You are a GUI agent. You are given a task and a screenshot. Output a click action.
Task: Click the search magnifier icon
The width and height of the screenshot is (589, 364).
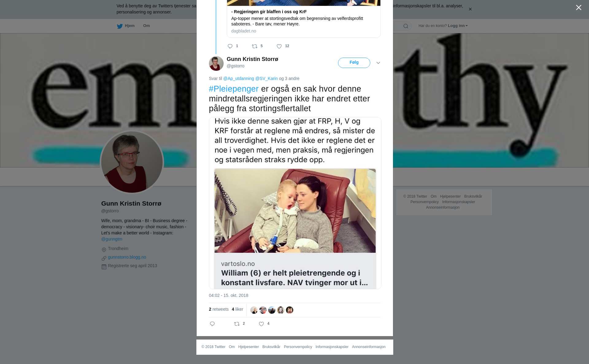point(406,26)
